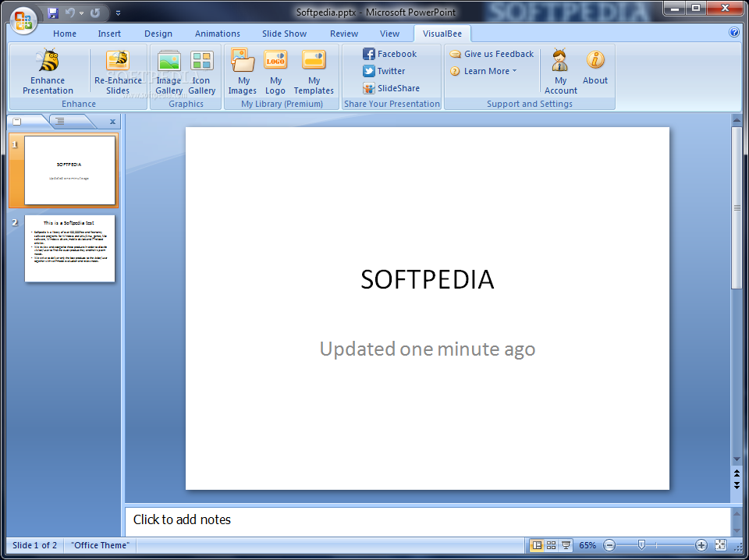The image size is (749, 560).
Task: Click Slide 1 of 2 indicator
Action: tap(35, 545)
